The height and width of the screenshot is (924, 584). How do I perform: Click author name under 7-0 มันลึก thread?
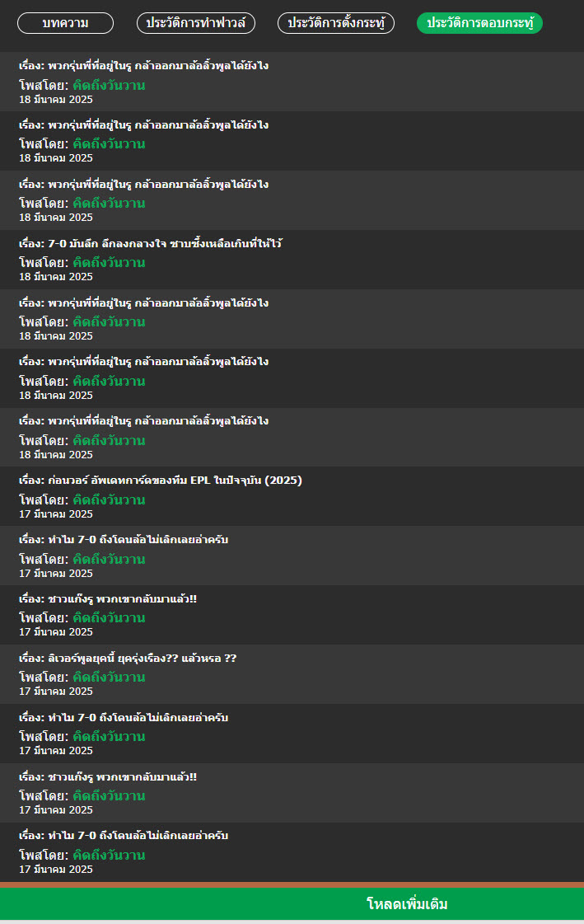click(x=109, y=262)
